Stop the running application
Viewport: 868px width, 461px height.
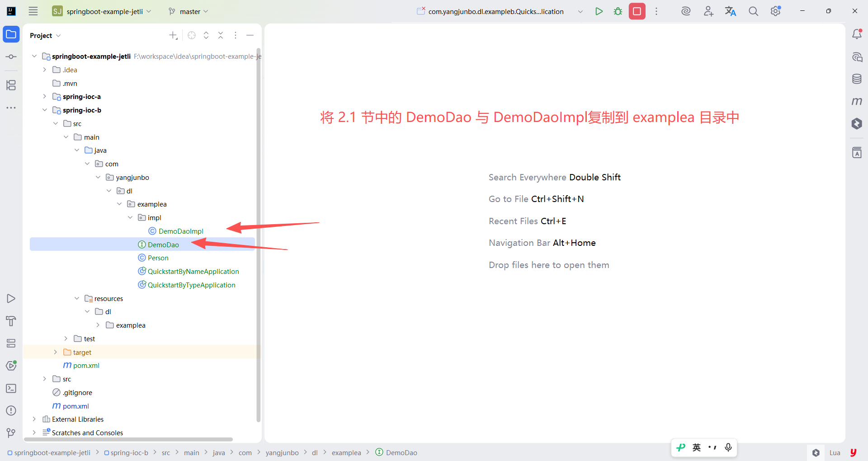point(637,11)
